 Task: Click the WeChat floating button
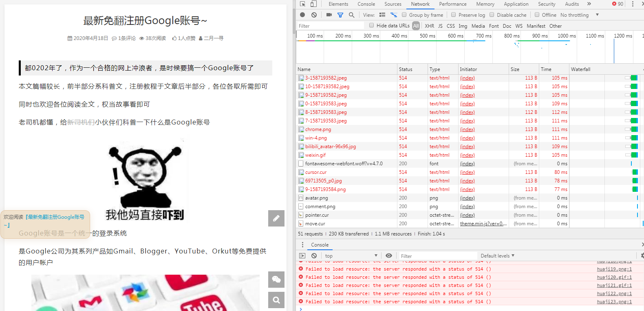tap(276, 280)
